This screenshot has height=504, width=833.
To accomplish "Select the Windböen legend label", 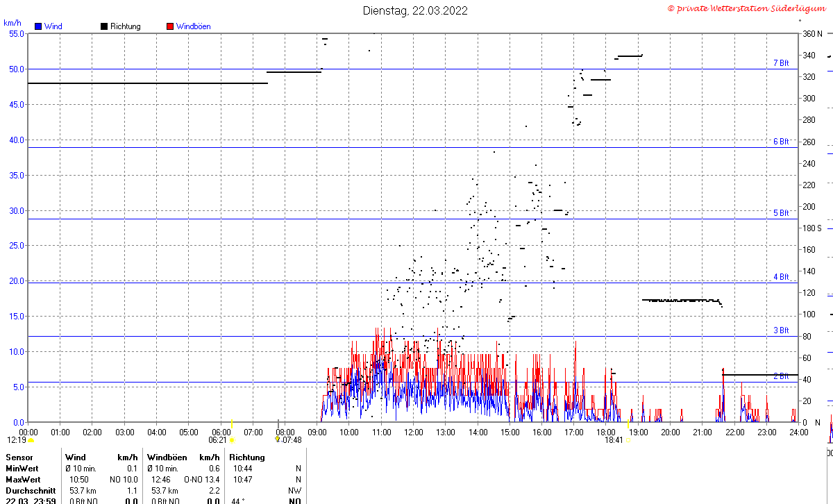I will coord(193,26).
